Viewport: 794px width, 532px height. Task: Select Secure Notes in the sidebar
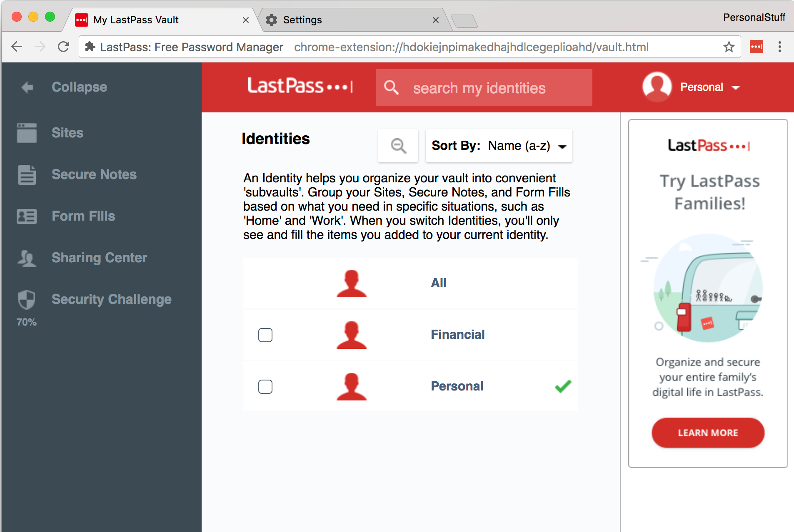[x=94, y=174]
